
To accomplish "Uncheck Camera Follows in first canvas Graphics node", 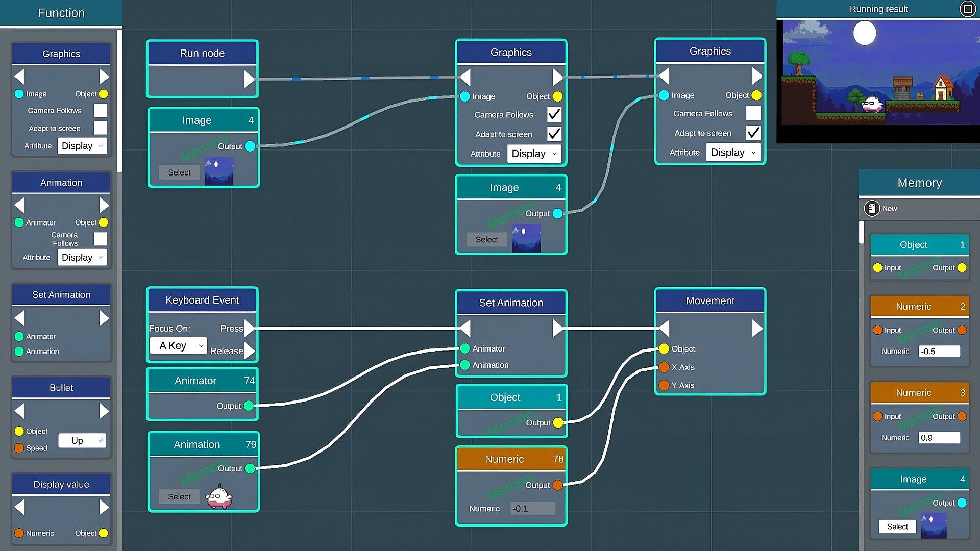I will [x=554, y=114].
